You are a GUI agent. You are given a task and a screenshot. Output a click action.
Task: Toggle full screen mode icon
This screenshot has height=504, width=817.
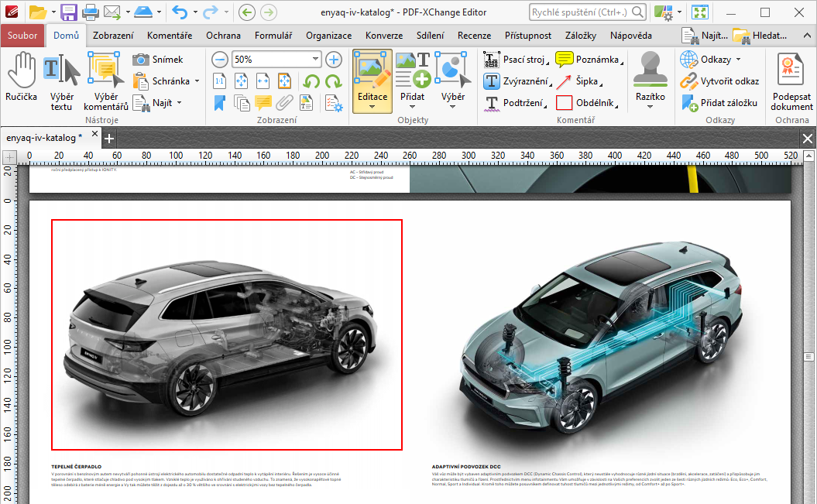click(699, 12)
